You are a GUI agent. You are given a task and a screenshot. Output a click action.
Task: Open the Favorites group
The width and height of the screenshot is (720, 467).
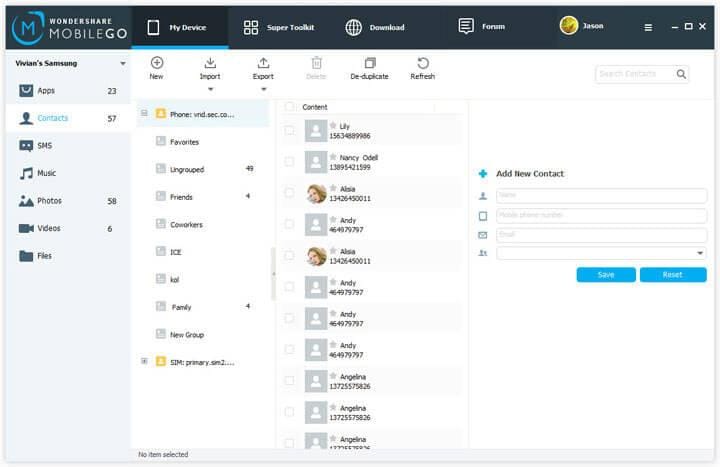[x=203, y=142]
